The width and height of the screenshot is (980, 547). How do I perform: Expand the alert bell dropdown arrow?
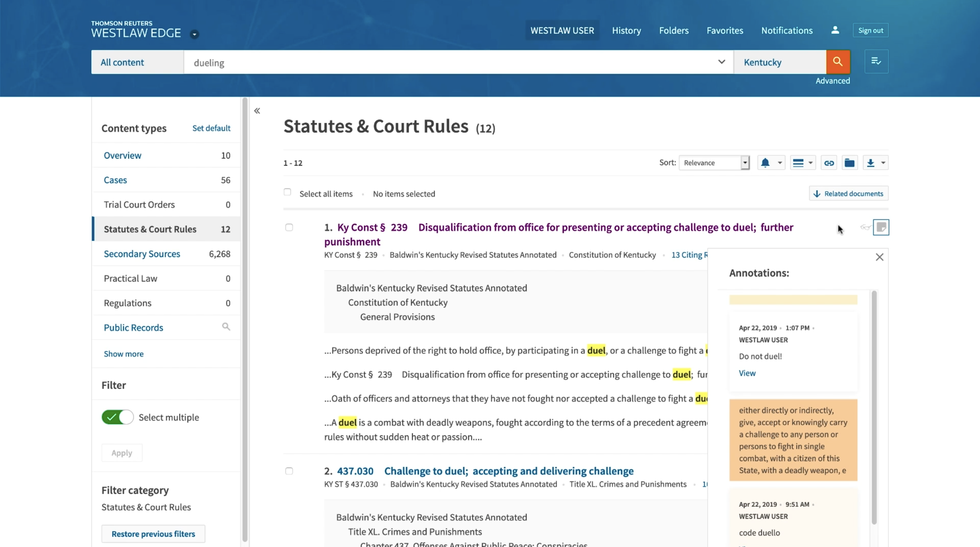[780, 163]
